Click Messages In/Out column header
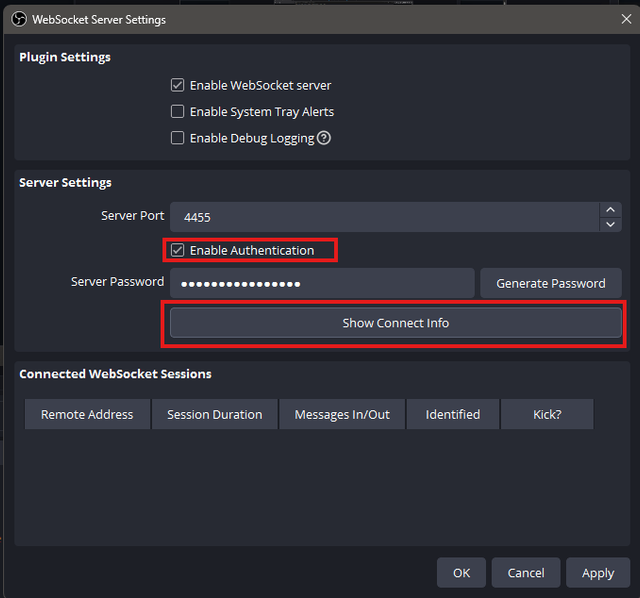 pos(342,414)
